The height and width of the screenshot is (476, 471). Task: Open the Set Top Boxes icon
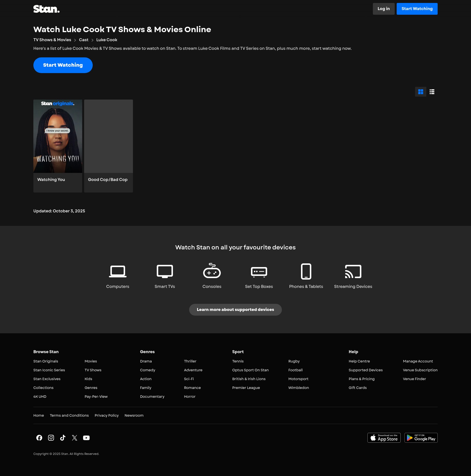click(259, 272)
